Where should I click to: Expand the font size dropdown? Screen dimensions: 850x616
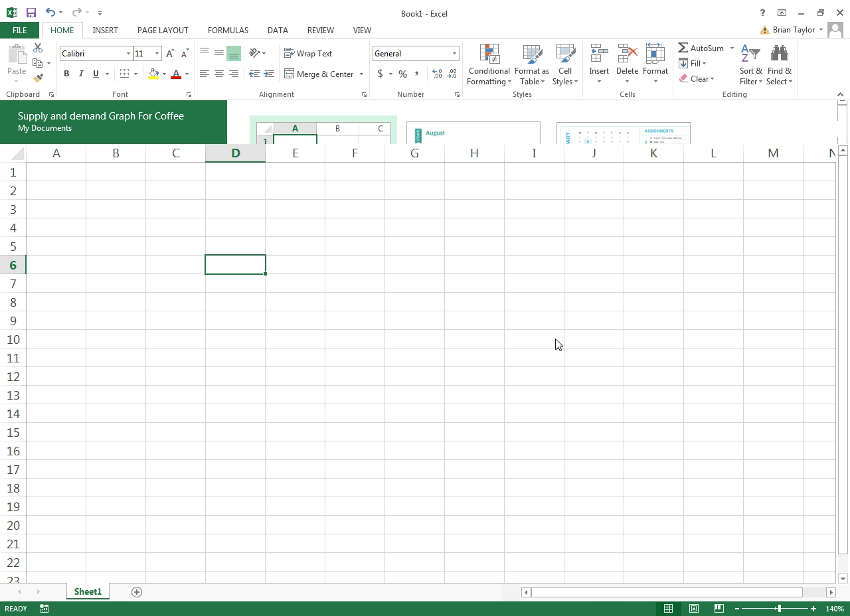(157, 54)
